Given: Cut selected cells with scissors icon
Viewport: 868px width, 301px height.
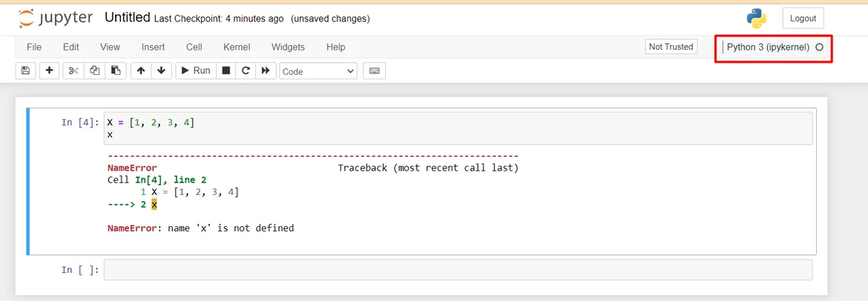Looking at the screenshot, I should pos(73,70).
